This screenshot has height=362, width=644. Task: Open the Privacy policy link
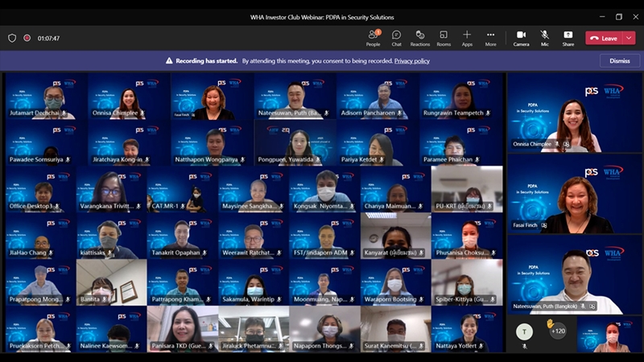(411, 60)
